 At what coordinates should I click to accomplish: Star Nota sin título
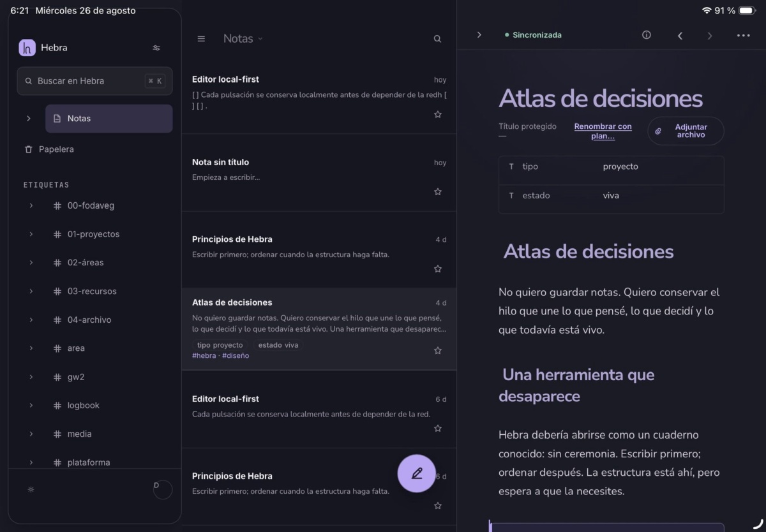(438, 191)
